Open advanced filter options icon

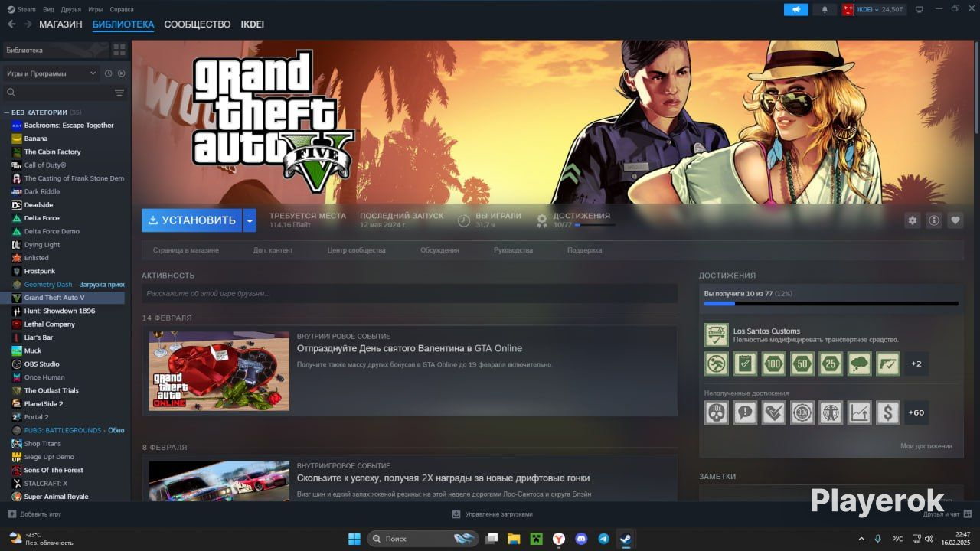coord(119,93)
